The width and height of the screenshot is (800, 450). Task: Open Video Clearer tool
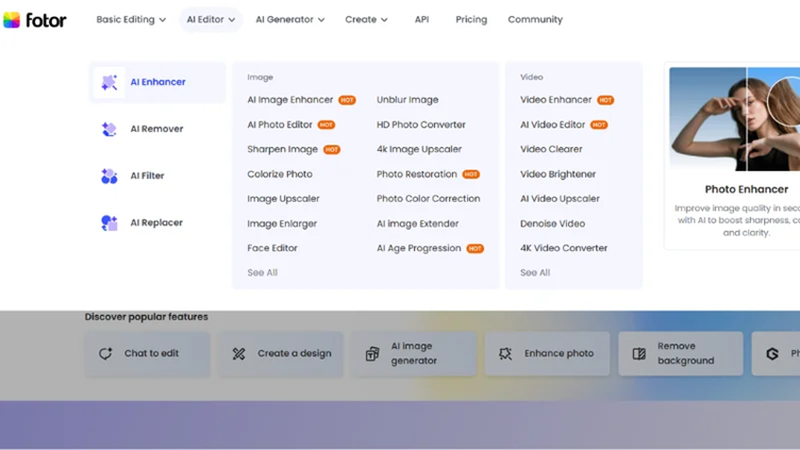(x=551, y=149)
